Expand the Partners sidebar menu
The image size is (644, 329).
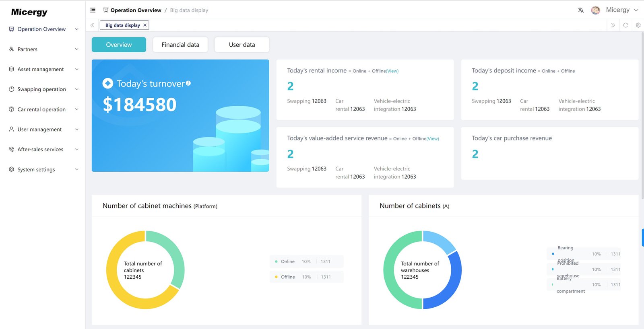(43, 49)
